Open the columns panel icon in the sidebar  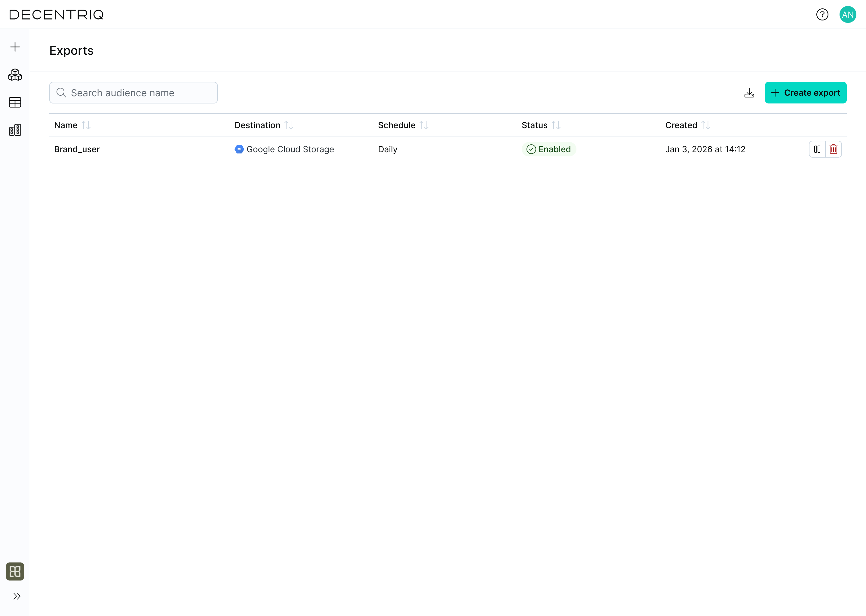[15, 130]
